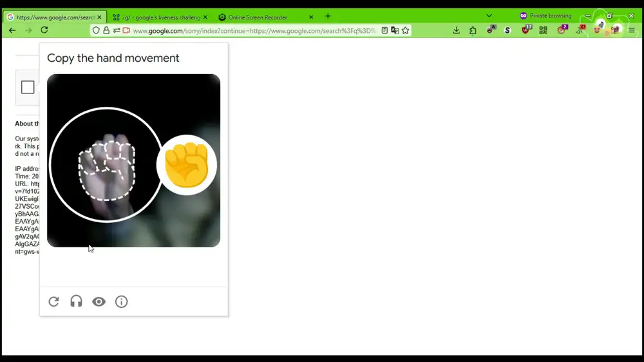Close the Online Screen Recorder tab
Viewport: 644px width, 362px height.
pyautogui.click(x=311, y=17)
